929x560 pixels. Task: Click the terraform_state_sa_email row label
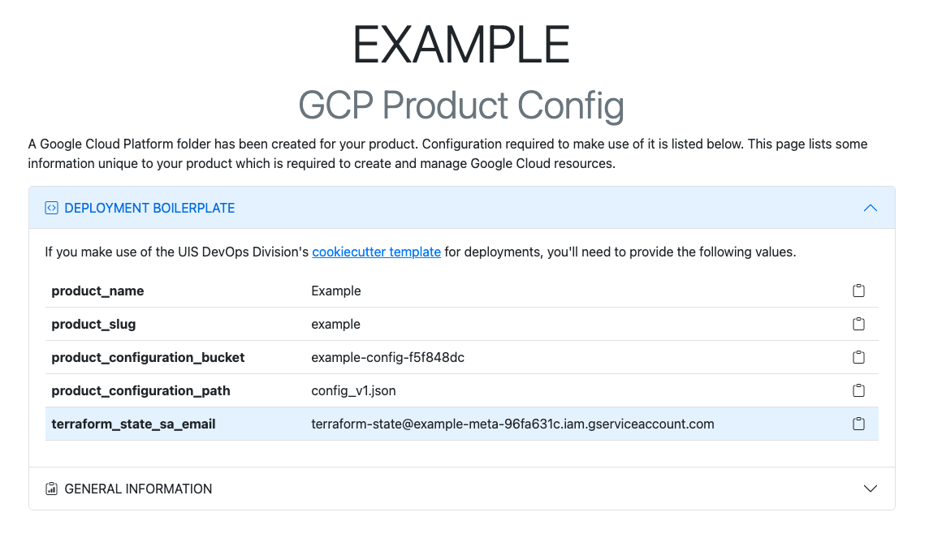pos(133,424)
